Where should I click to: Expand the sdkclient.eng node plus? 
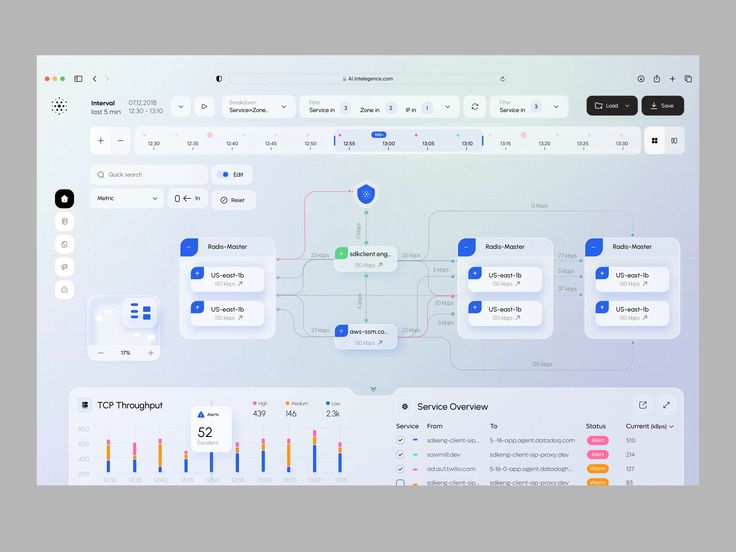click(x=341, y=253)
